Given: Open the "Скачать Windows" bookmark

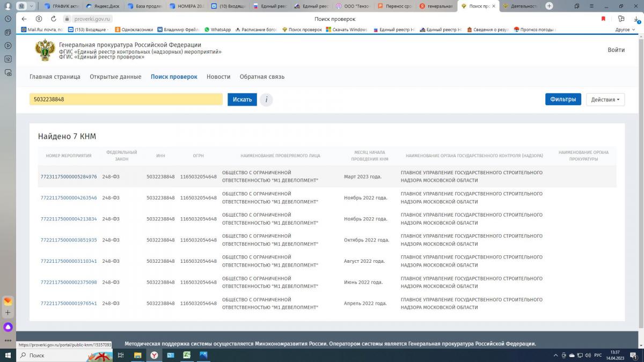Looking at the screenshot, I should tap(347, 29).
